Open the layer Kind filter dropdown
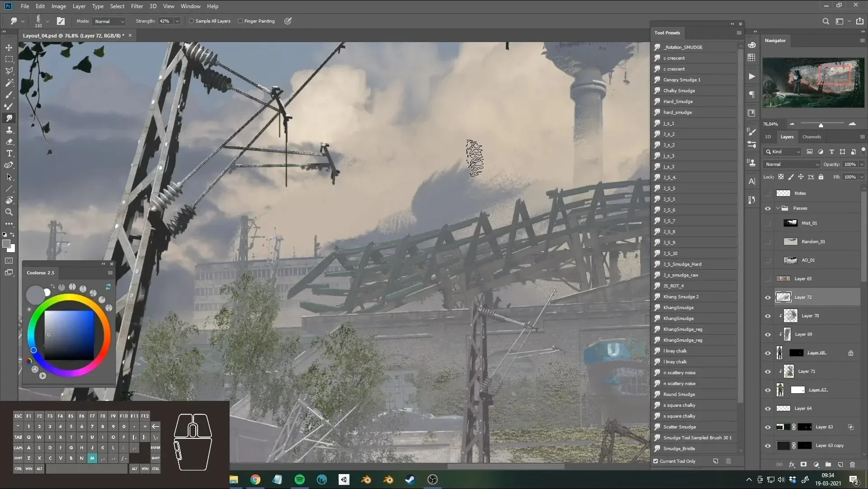The image size is (868, 489). point(782,152)
